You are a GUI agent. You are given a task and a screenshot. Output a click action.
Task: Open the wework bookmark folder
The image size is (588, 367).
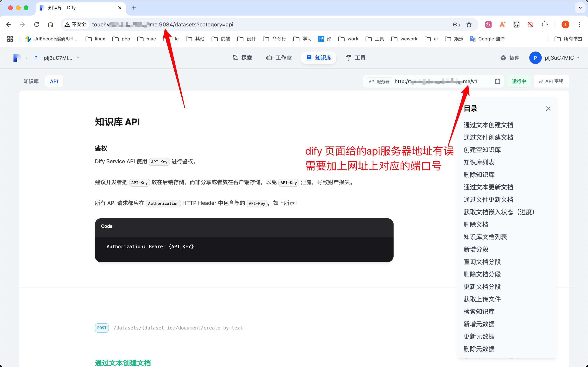(404, 39)
